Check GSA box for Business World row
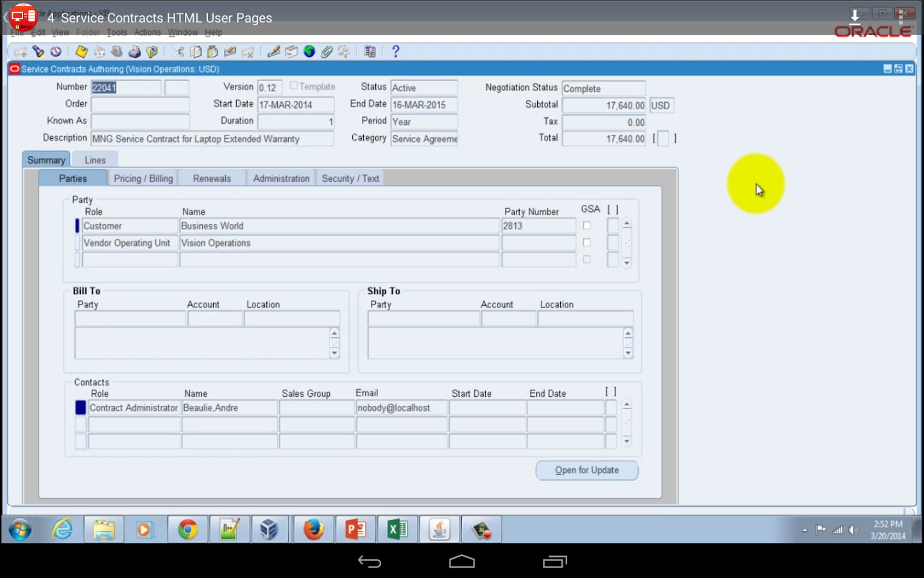Screen dimensions: 924x578 click(586, 225)
